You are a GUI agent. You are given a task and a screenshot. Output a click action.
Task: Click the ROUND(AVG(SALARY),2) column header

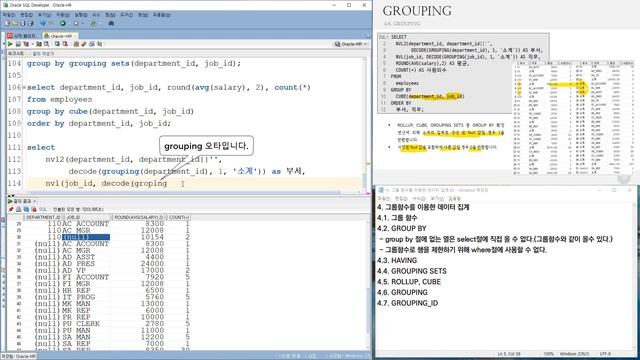pos(138,217)
